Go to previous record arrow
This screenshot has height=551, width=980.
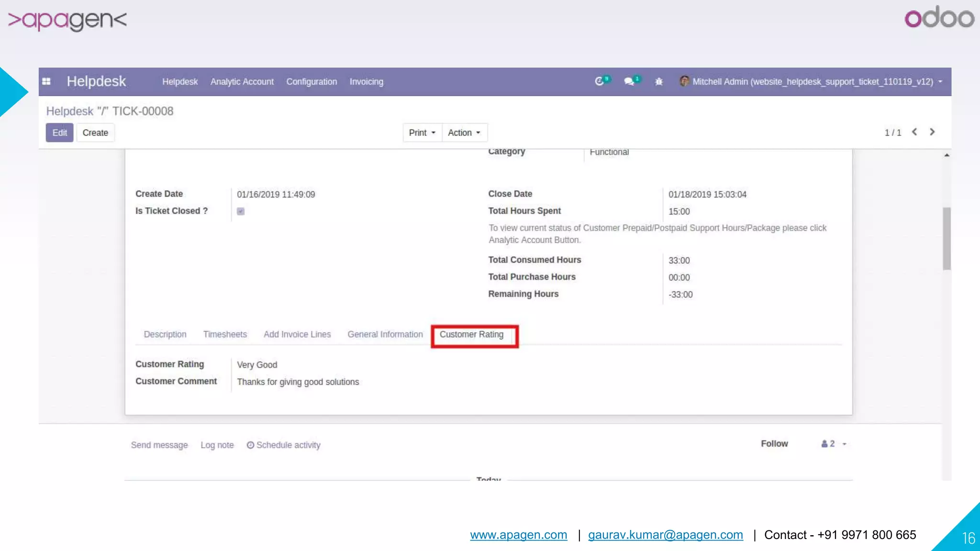click(x=914, y=132)
